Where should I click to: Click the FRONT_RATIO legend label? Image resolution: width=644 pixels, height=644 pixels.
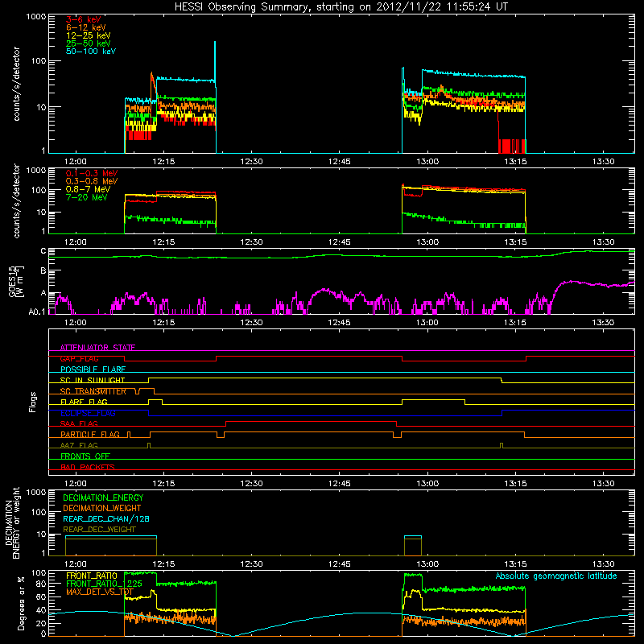pos(92,576)
